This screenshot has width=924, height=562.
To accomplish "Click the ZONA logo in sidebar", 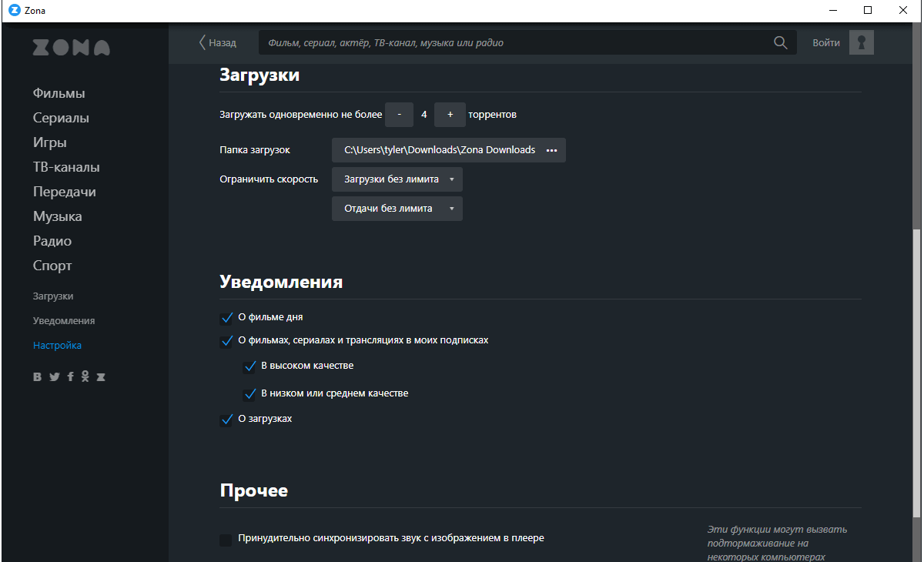I will coord(71,48).
